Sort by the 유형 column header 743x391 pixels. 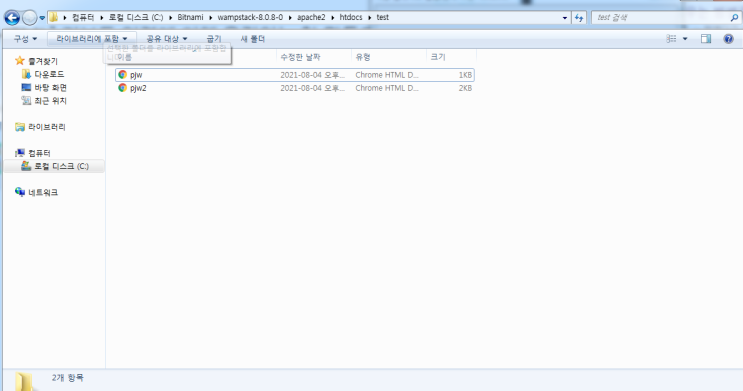click(363, 57)
